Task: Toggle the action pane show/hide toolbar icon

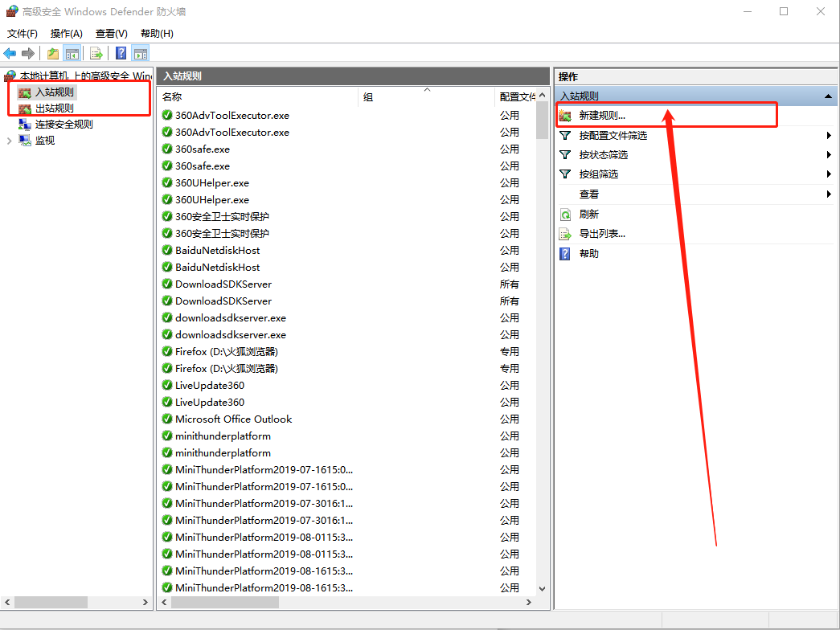Action: [141, 53]
